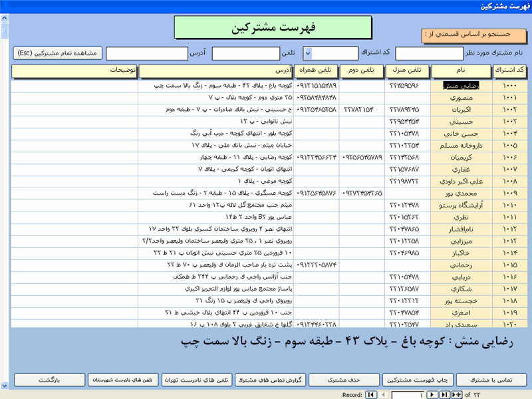
Task: Click the left vertical scrollbar thumb
Action: tap(5, 31)
